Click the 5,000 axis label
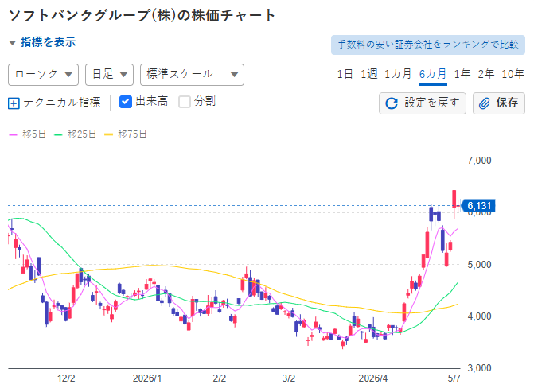This screenshot has width=534, height=392. (x=480, y=265)
